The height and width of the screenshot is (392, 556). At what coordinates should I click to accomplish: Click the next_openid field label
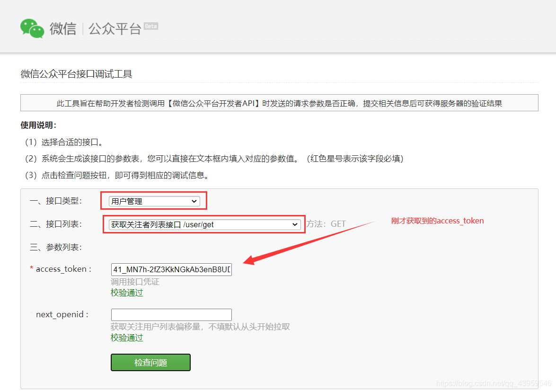coord(62,314)
